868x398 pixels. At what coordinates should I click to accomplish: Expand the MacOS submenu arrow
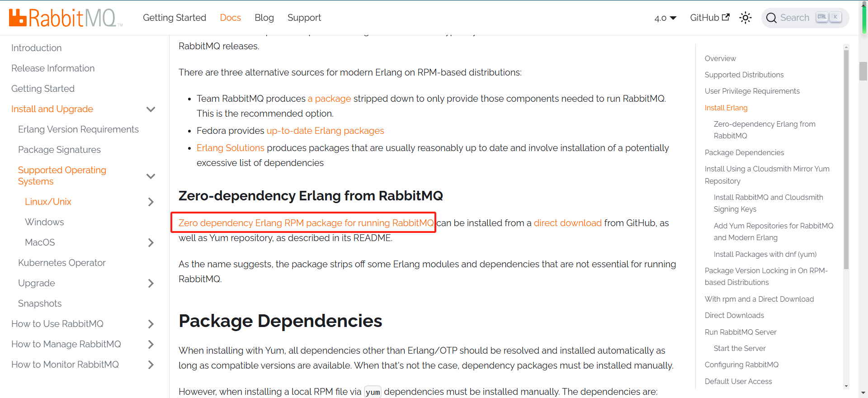tap(151, 243)
